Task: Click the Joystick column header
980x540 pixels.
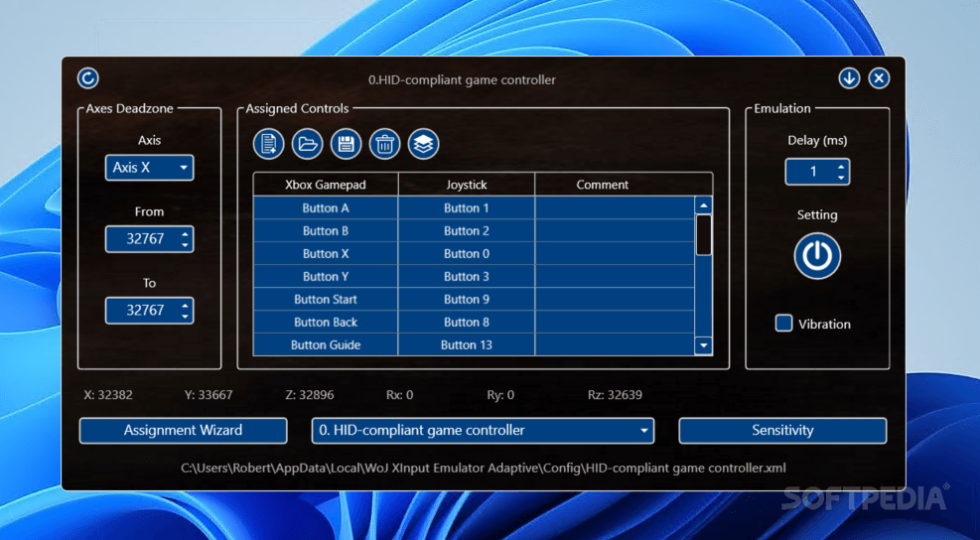Action: [x=467, y=185]
